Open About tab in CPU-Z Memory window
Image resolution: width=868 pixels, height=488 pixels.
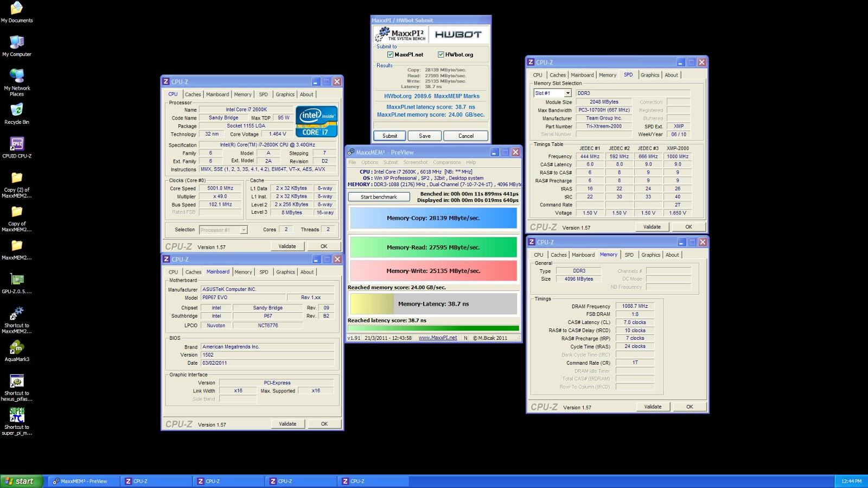coord(672,255)
